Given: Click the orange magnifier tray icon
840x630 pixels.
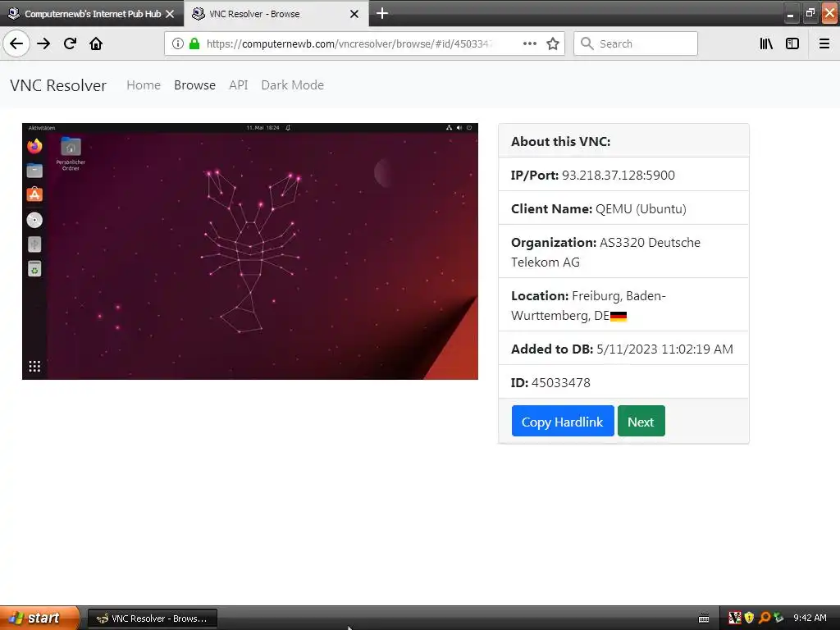Looking at the screenshot, I should pos(764,618).
